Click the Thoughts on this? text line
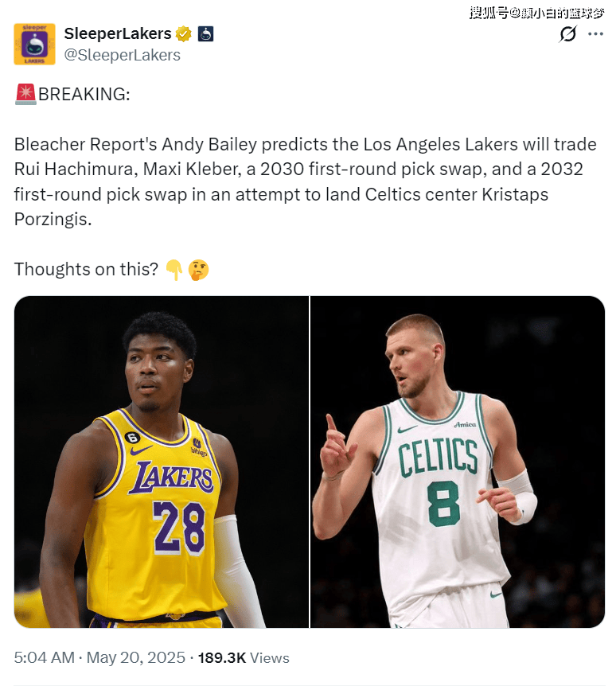Image resolution: width=616 pixels, height=686 pixels. (86, 269)
